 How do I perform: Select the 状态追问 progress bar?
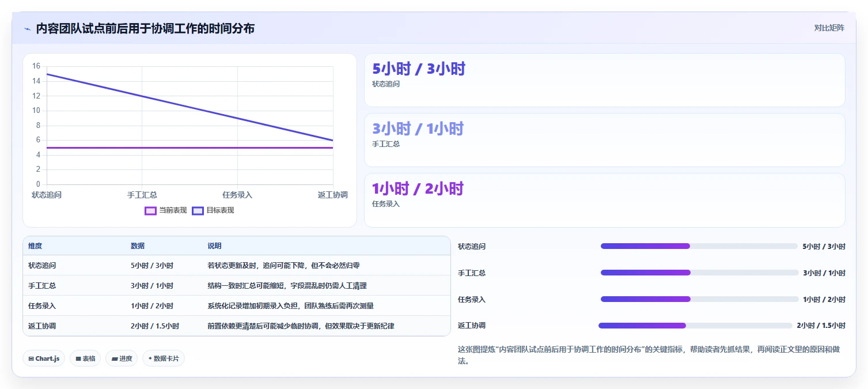pos(699,246)
